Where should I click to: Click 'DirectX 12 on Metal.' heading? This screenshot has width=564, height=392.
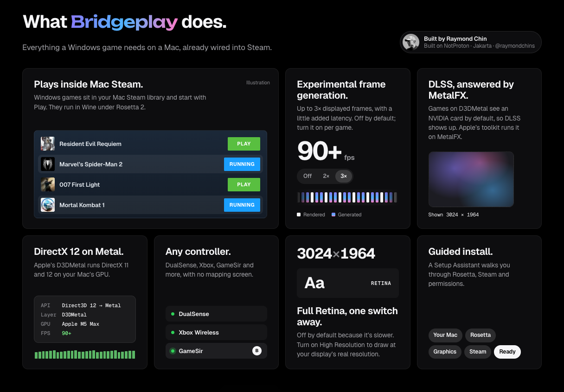(x=78, y=252)
